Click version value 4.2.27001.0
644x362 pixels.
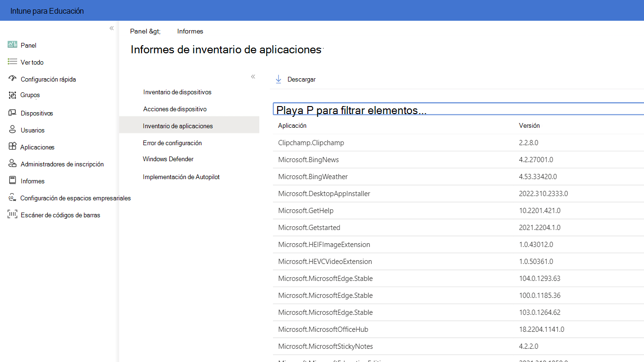coord(536,159)
